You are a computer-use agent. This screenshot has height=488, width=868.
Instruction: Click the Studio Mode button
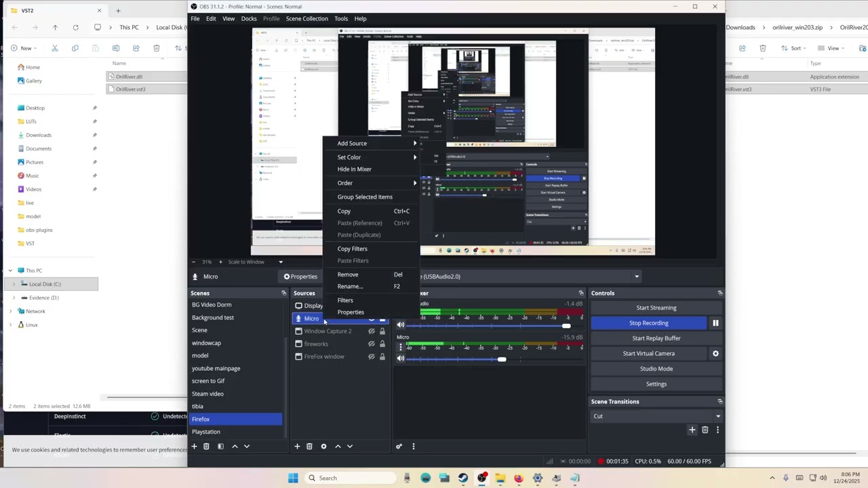656,369
